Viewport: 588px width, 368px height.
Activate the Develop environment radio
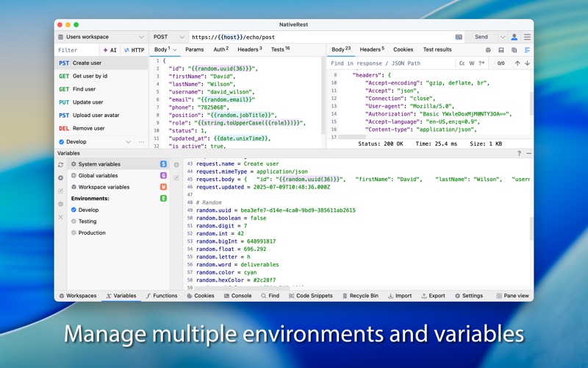pos(74,210)
